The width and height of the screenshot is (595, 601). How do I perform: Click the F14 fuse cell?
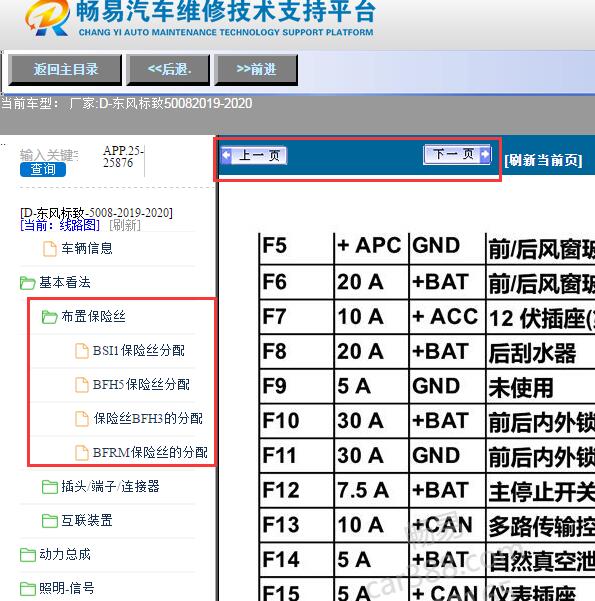(x=297, y=560)
